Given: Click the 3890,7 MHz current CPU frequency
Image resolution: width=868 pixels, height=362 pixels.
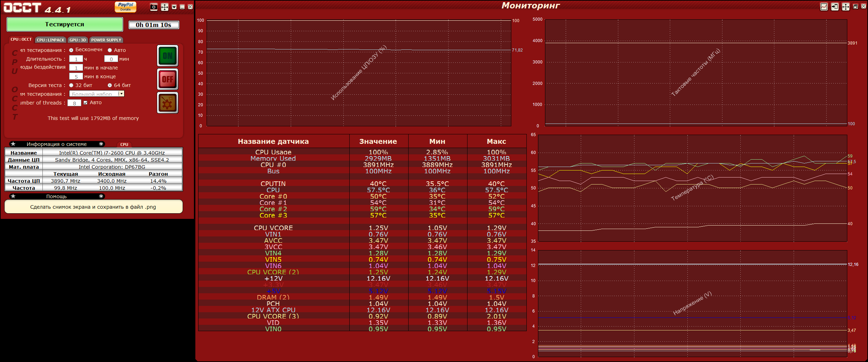Looking at the screenshot, I should [66, 181].
